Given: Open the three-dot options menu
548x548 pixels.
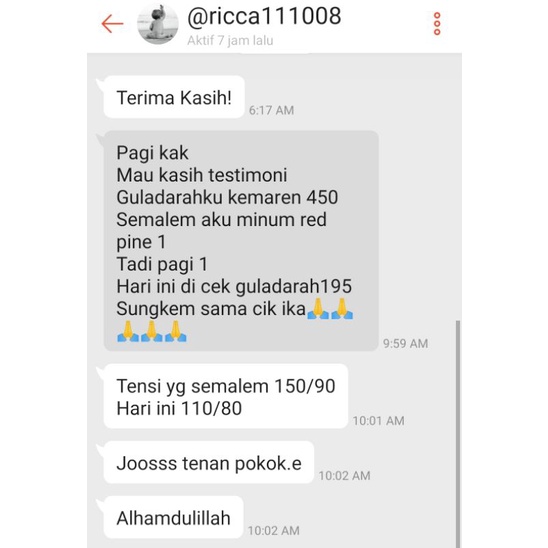Looking at the screenshot, I should pos(437,24).
